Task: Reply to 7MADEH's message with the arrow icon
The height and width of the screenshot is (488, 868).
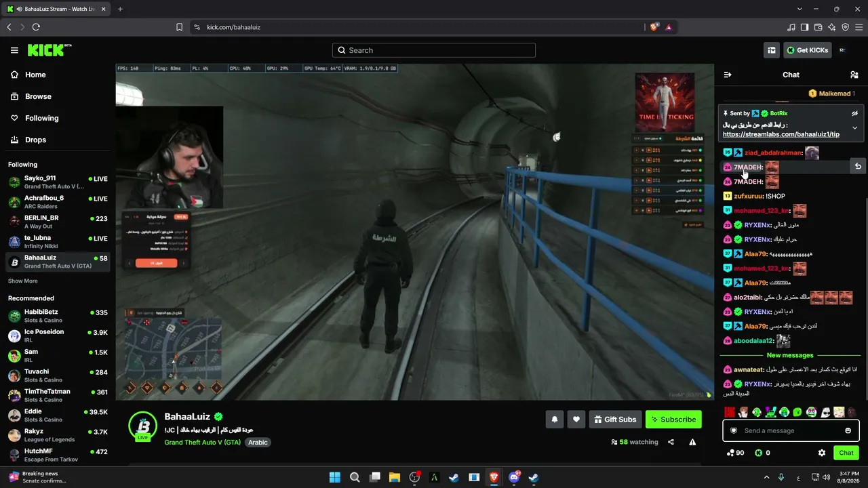Action: coord(858,166)
